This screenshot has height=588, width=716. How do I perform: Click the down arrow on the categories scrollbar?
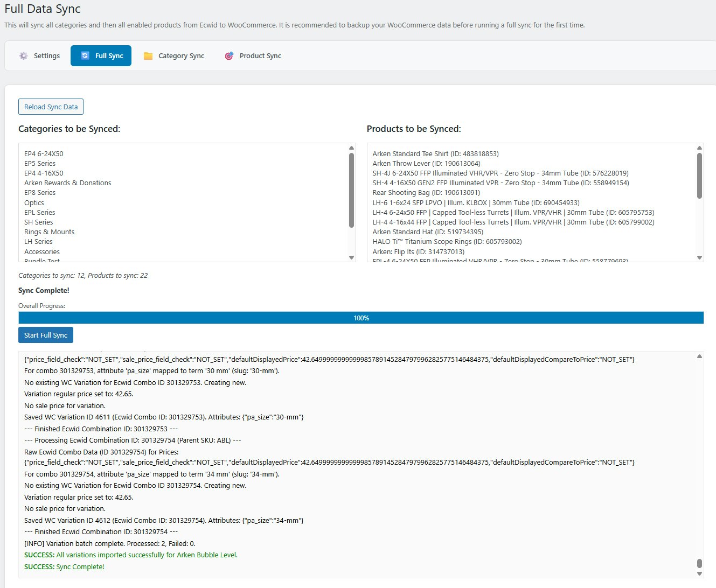pyautogui.click(x=350, y=257)
